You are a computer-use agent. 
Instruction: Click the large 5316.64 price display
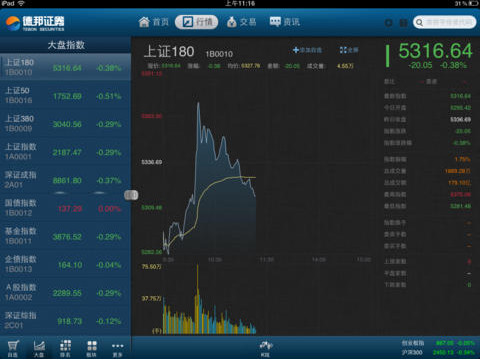[435, 51]
